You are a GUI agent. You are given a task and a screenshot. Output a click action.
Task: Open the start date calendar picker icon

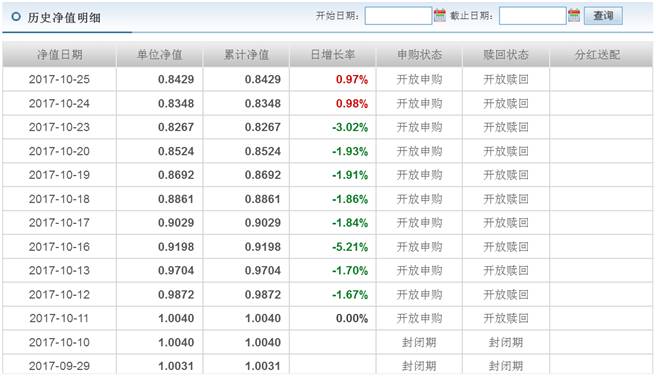click(x=440, y=15)
